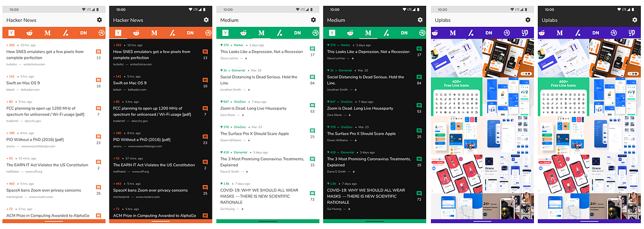Open comments for 'Not a Recession' article, light Medium

coord(312,49)
